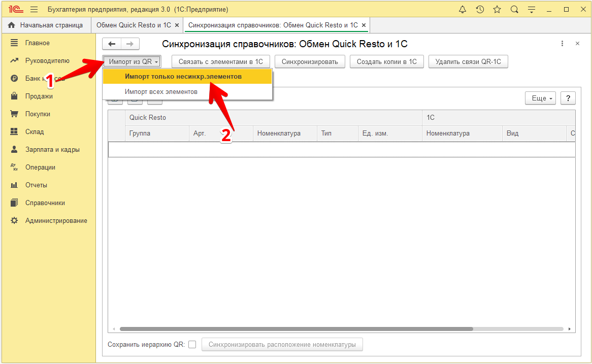Open the Продажи section

click(39, 96)
